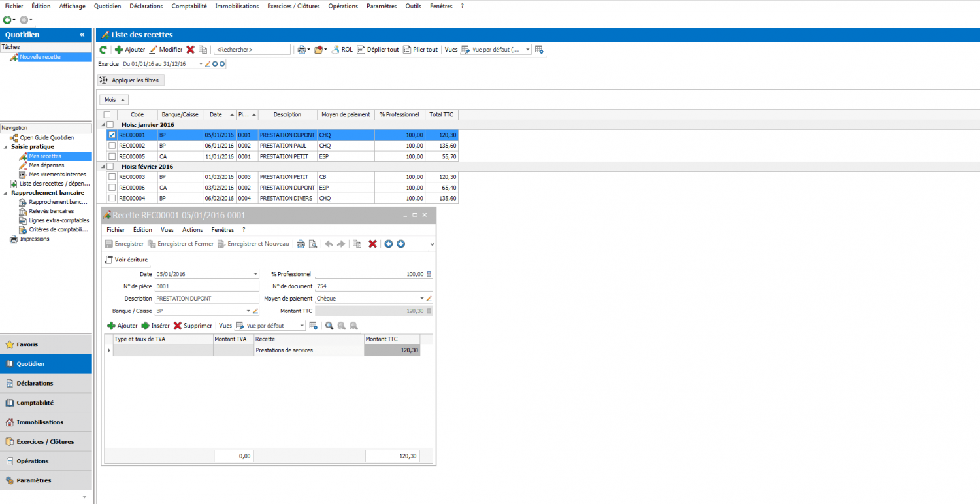Go to next record with blue right arrow
Viewport: 980px width, 504px height.
pyautogui.click(x=400, y=244)
